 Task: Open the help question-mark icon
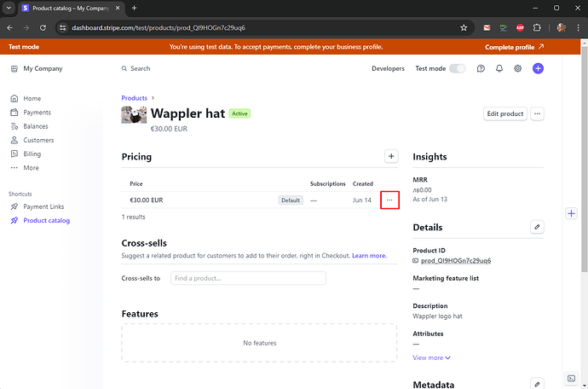(x=481, y=69)
